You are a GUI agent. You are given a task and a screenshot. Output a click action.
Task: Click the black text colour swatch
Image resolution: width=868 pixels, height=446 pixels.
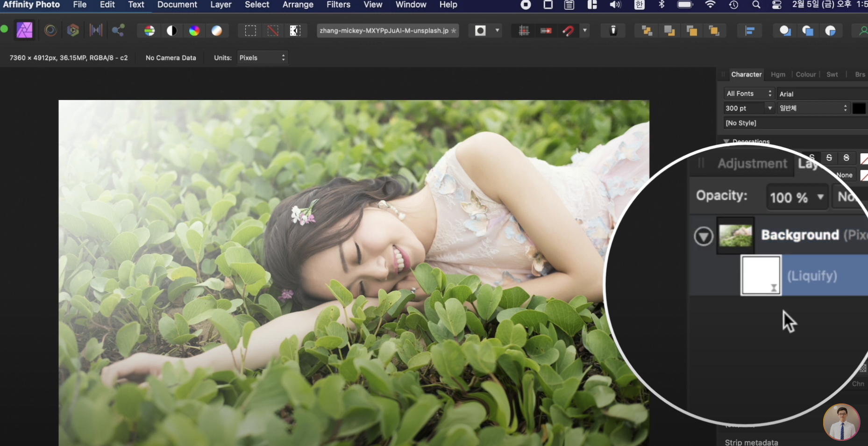pos(859,108)
